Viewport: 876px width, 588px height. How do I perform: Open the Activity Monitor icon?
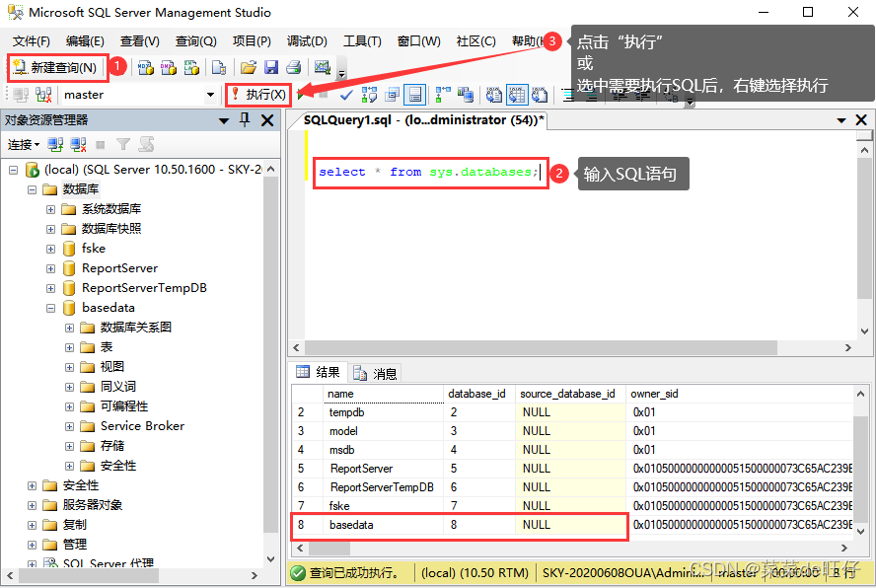(323, 68)
